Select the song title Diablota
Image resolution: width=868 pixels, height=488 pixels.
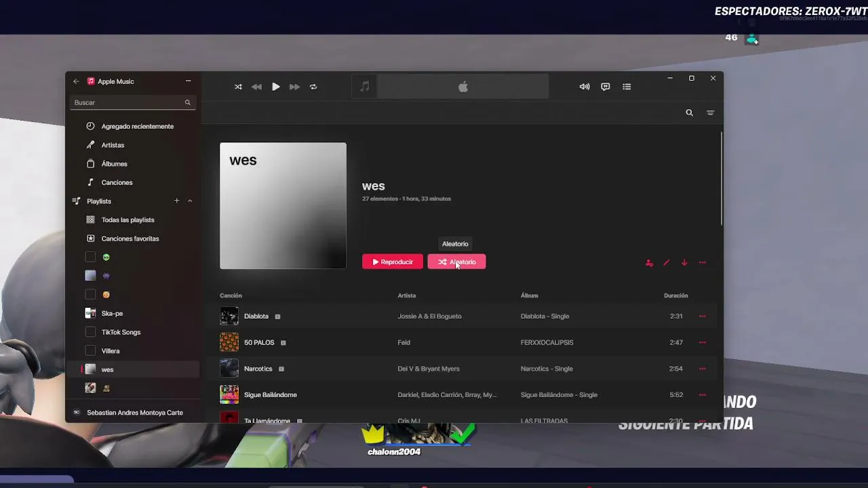click(256, 317)
